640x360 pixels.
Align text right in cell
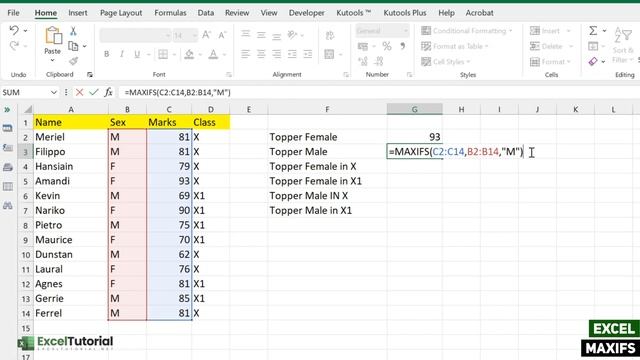click(x=277, y=54)
